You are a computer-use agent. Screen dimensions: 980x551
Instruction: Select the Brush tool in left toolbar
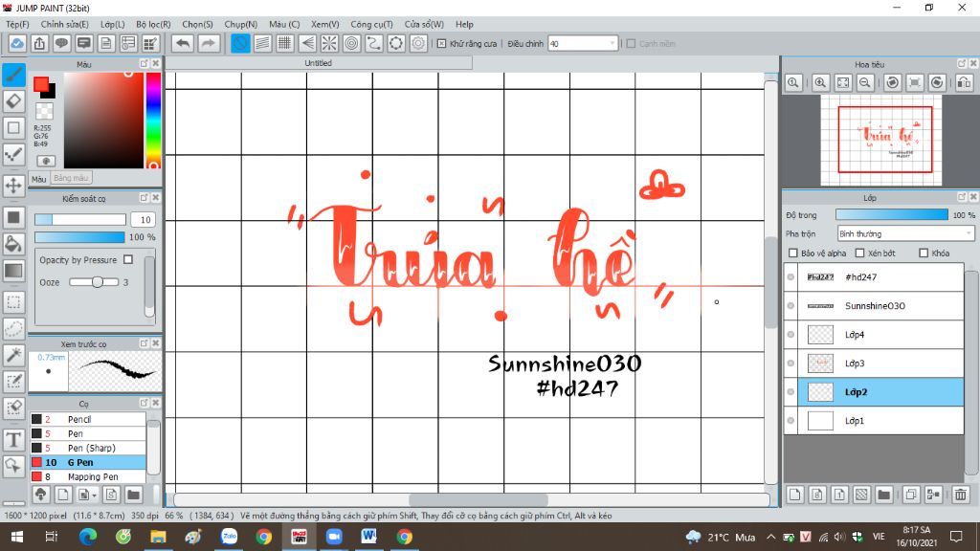point(13,75)
